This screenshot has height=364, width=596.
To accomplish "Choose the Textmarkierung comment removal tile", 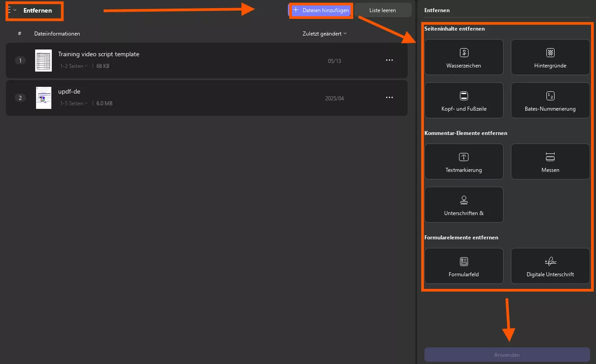I will 464,162.
